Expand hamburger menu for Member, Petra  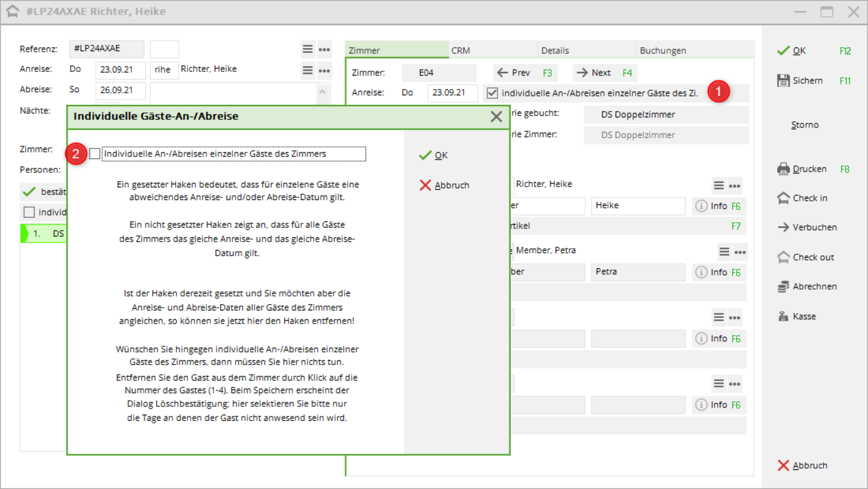(x=724, y=252)
